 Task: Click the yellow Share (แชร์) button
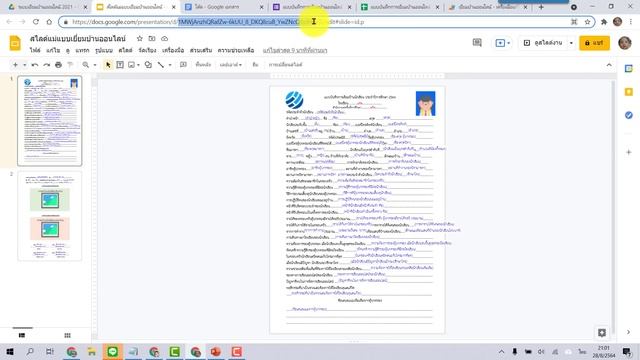click(x=594, y=42)
